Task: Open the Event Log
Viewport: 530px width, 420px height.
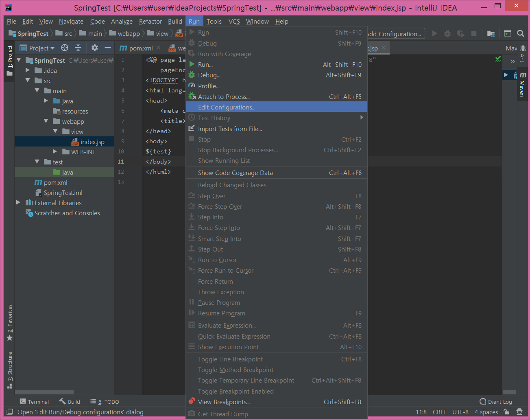Action: point(496,402)
